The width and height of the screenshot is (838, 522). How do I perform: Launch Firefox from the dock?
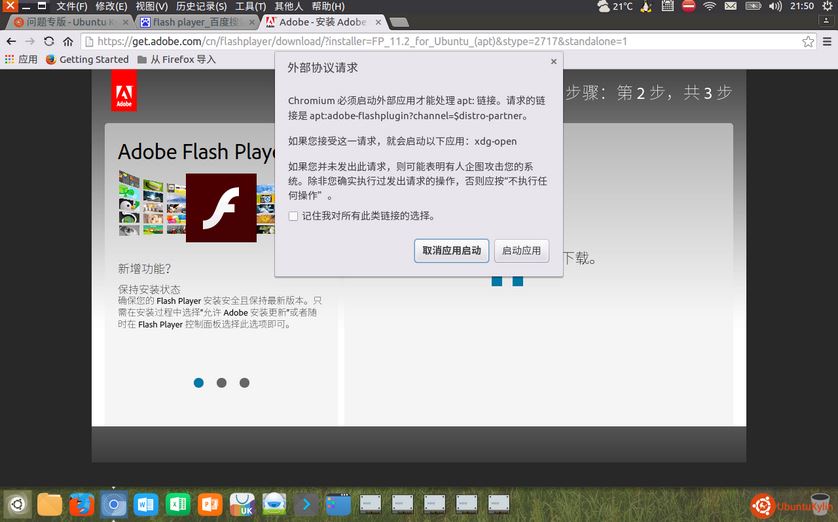(x=82, y=504)
